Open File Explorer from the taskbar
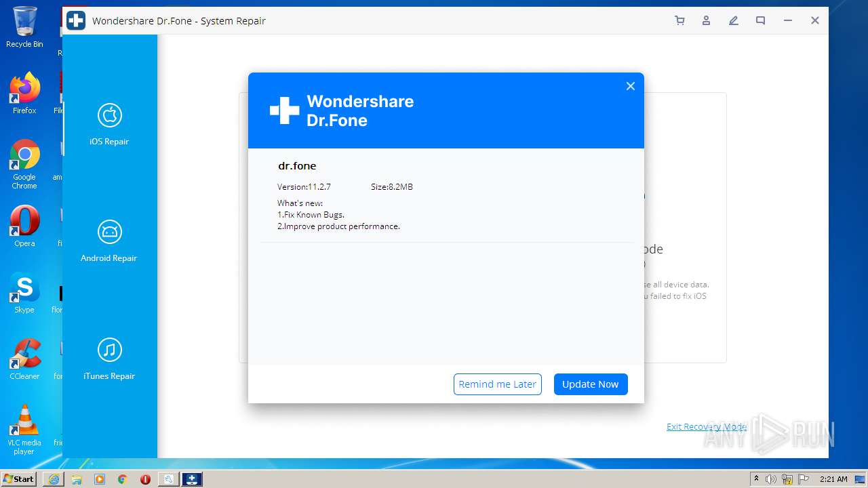 77,479
